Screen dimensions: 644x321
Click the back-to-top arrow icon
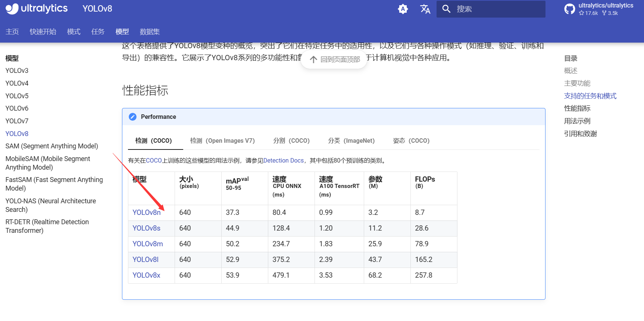[313, 59]
